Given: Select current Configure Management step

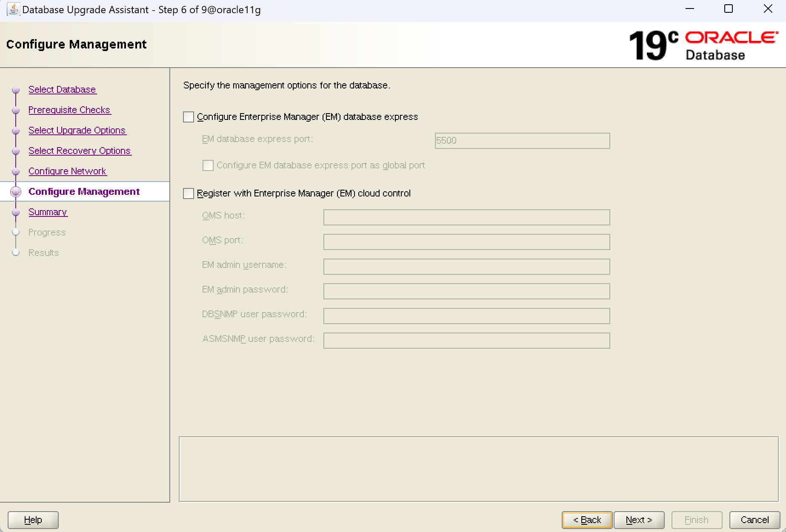Looking at the screenshot, I should coord(84,192).
